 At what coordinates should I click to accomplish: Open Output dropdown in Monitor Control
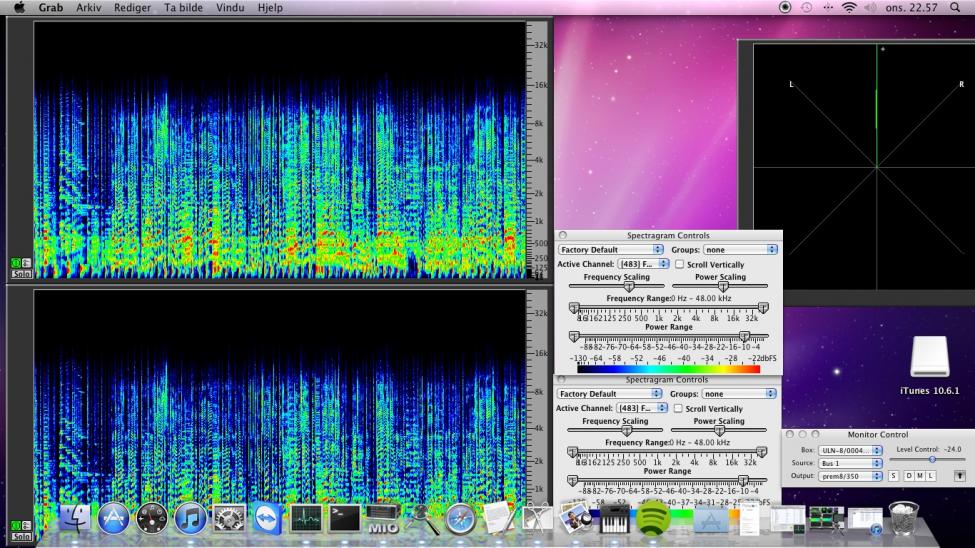tap(850, 476)
